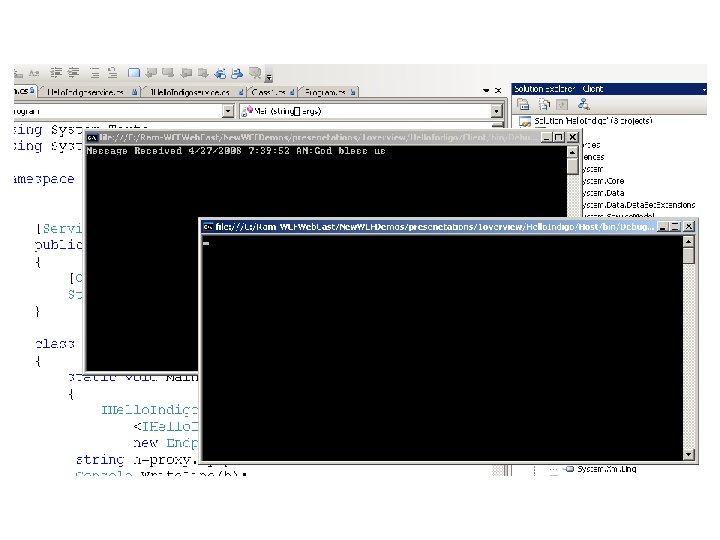The image size is (720, 540).
Task: Go to next bookmark in folder
Action: (x=203, y=73)
